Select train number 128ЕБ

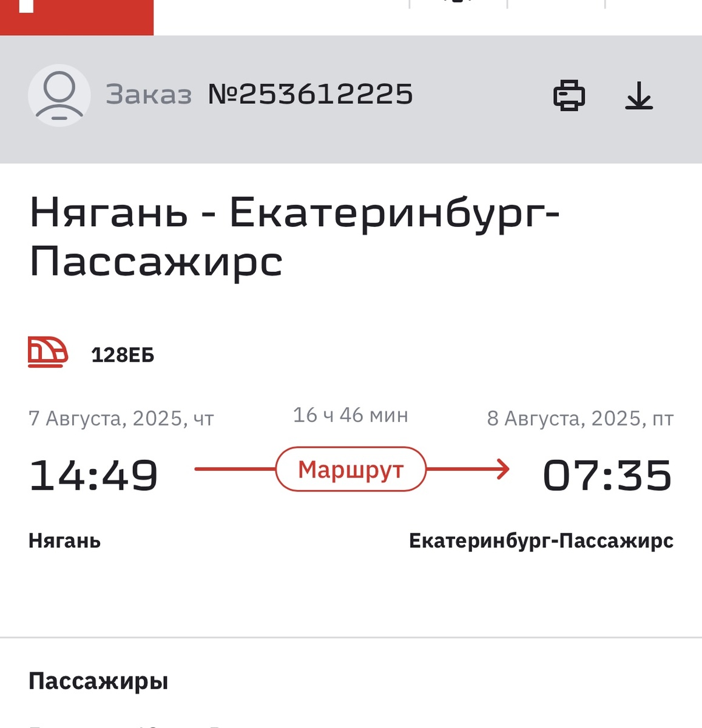click(123, 355)
